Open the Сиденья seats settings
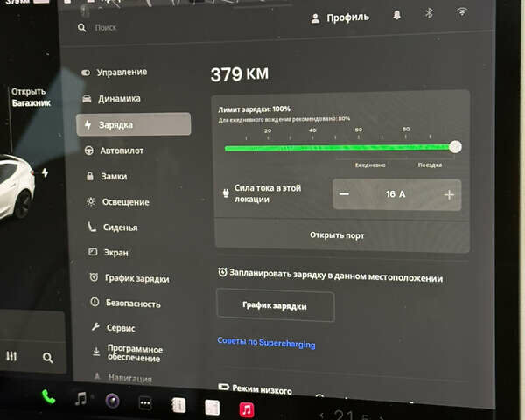525x420 pixels. (113, 227)
